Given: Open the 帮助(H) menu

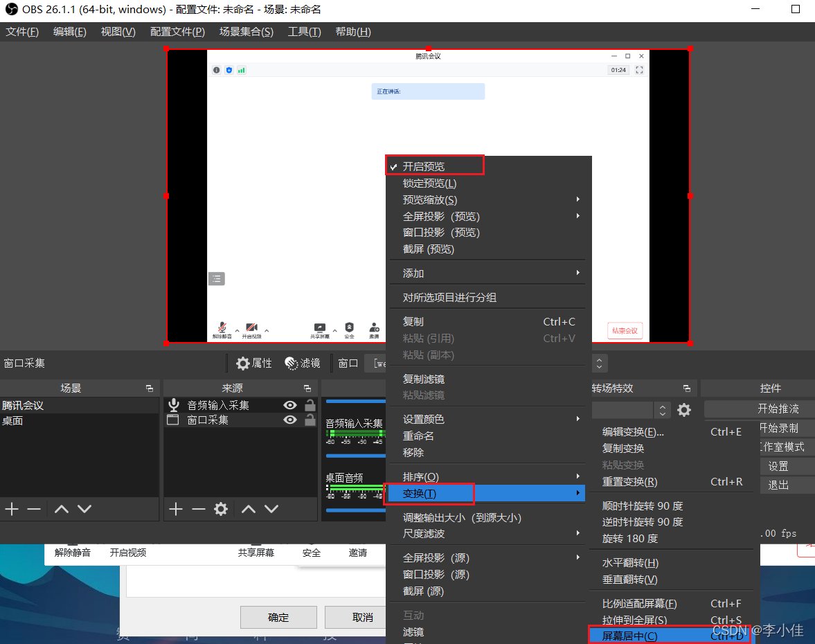Looking at the screenshot, I should point(353,32).
